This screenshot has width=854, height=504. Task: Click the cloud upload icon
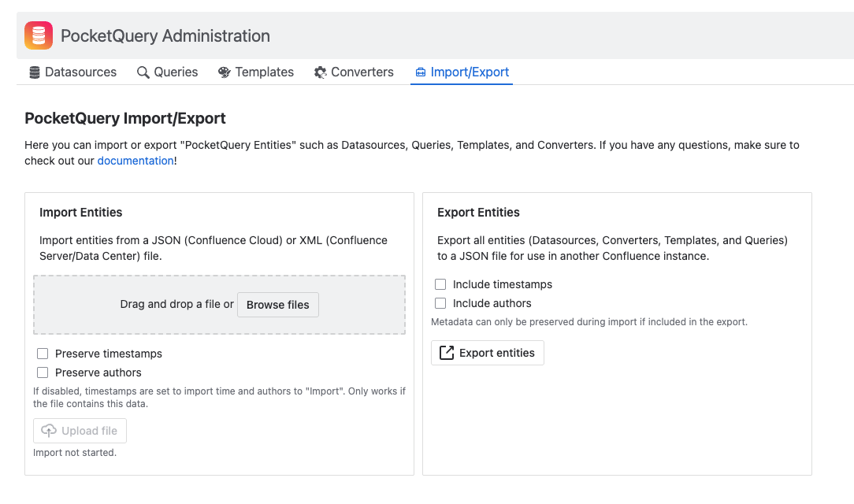tap(49, 431)
